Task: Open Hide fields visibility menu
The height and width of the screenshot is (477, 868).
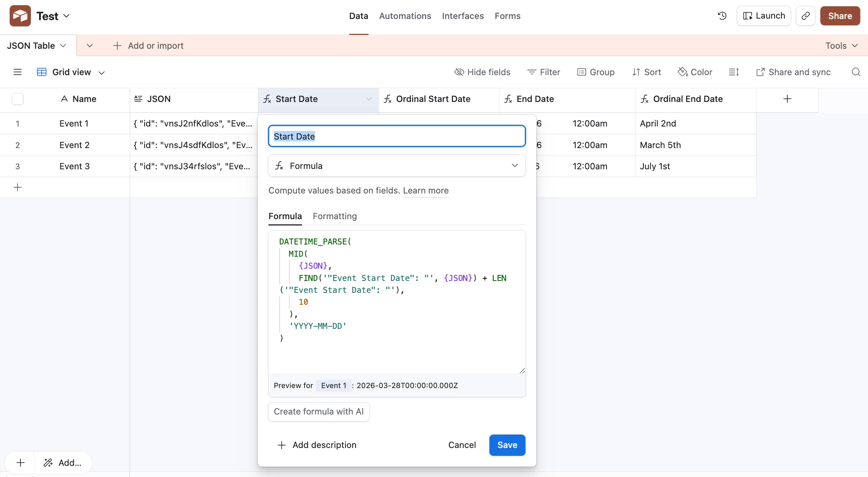Action: [x=482, y=72]
